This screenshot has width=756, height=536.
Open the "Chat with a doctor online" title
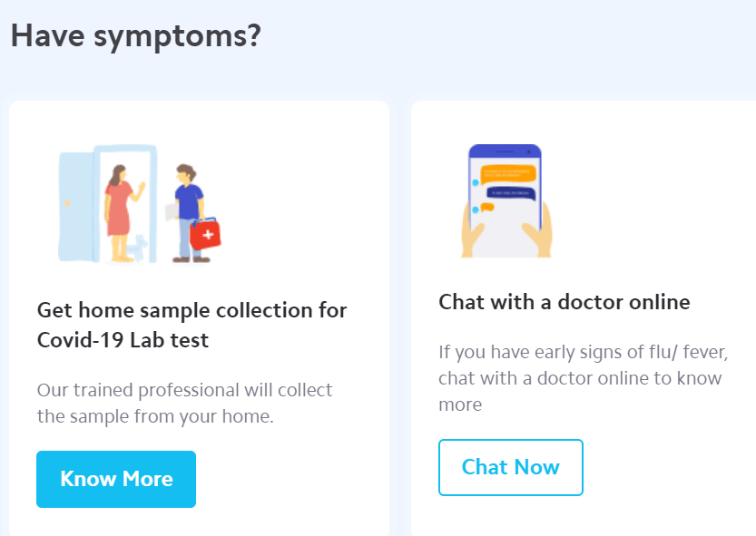(x=564, y=302)
